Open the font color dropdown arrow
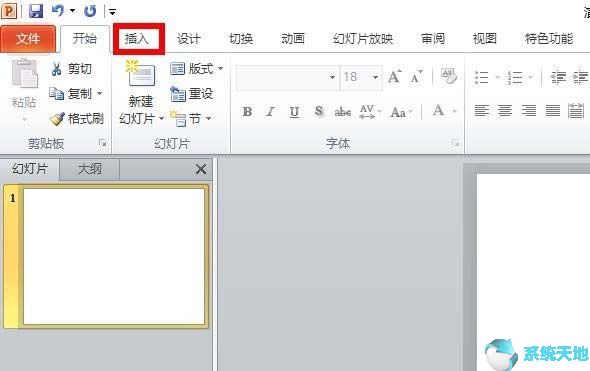The width and height of the screenshot is (590, 371). 455,111
